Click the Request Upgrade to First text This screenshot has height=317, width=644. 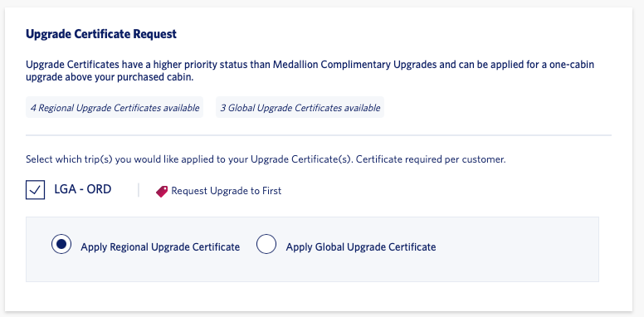[227, 191]
